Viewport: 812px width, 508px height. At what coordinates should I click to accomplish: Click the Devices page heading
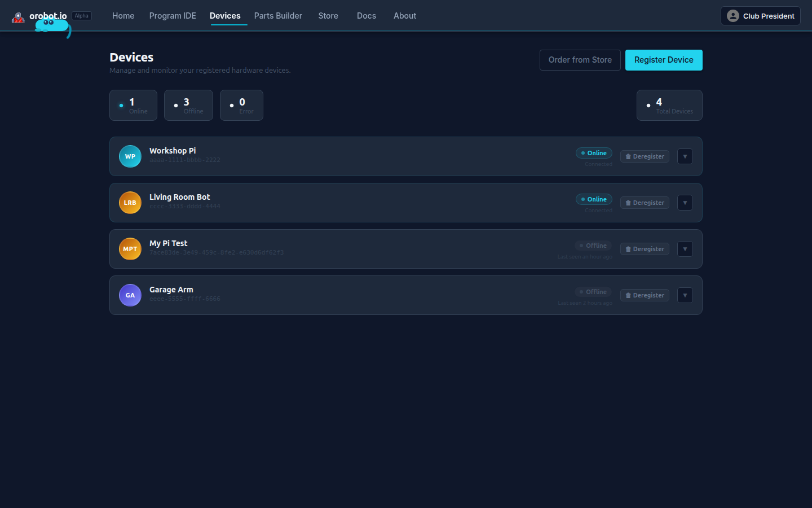[131, 57]
